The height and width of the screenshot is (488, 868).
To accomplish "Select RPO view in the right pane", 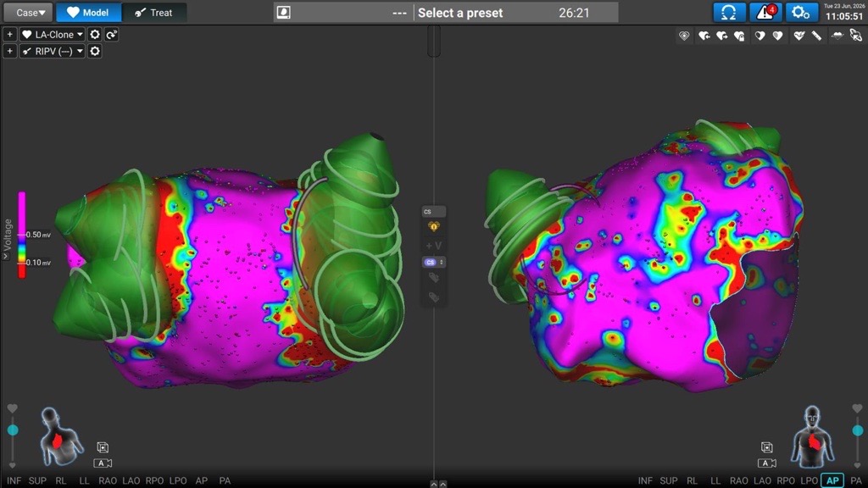I will [786, 481].
